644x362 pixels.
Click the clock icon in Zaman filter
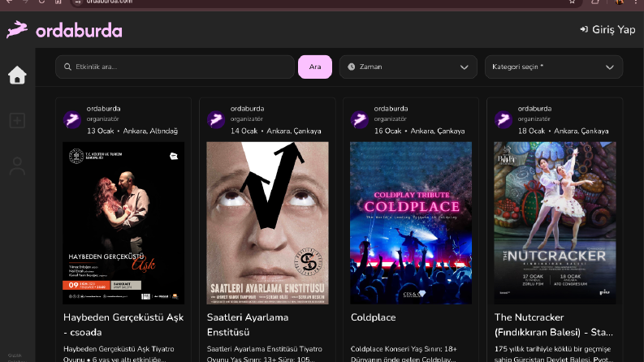click(x=352, y=67)
